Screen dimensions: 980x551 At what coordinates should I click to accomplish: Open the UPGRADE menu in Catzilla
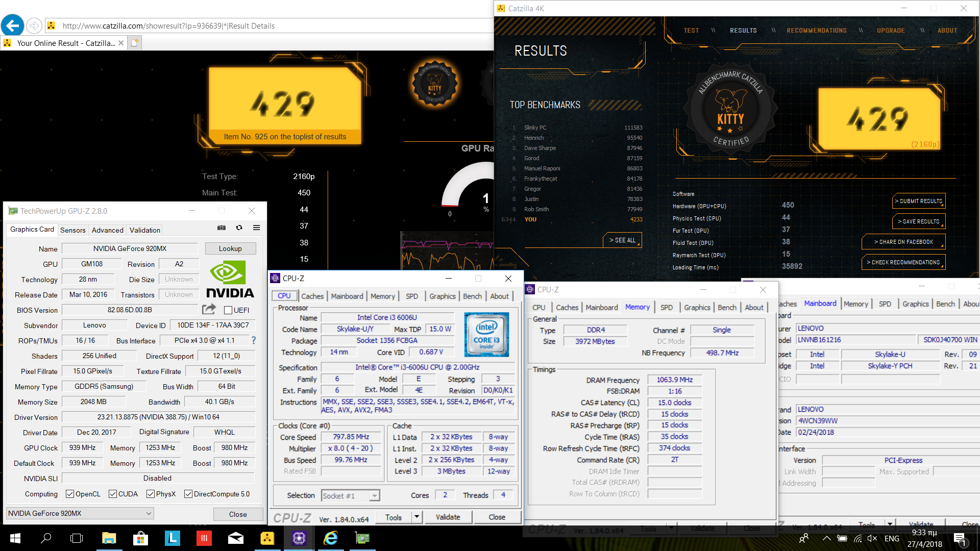[x=891, y=31]
